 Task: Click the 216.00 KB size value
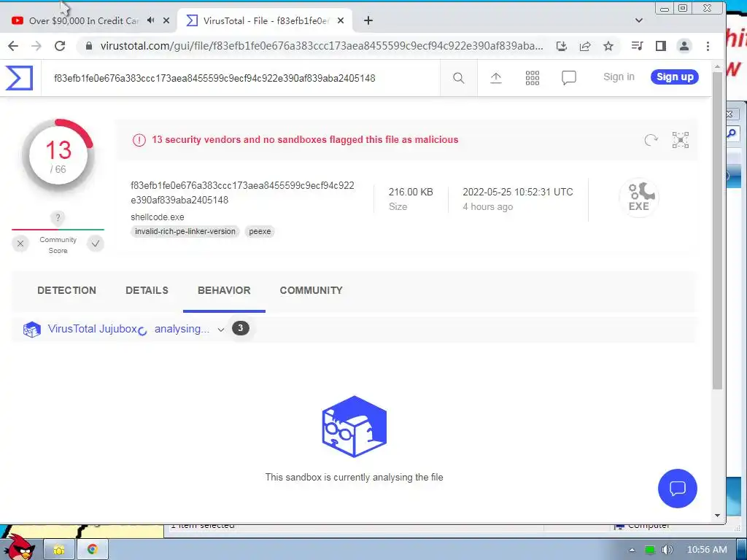point(411,192)
